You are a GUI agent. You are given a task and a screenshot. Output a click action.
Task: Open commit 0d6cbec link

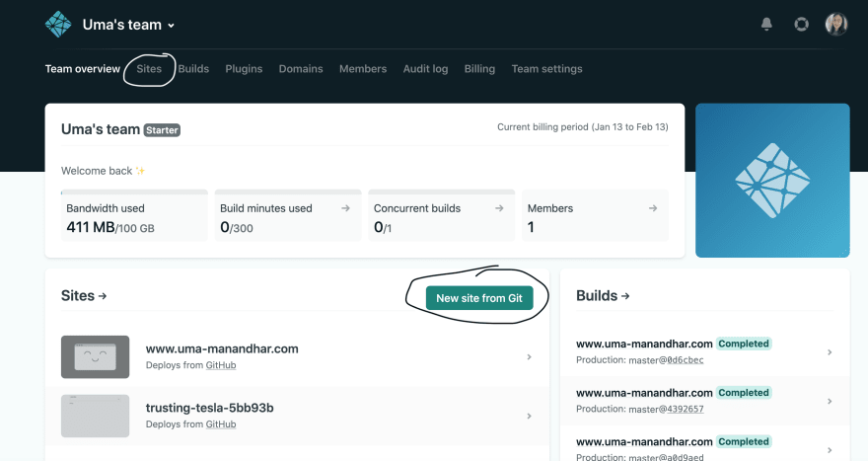click(x=686, y=360)
